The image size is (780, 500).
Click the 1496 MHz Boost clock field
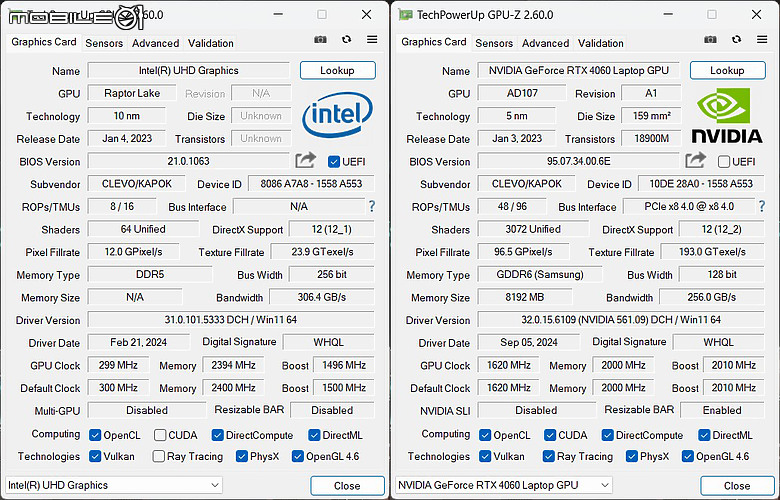pos(344,365)
